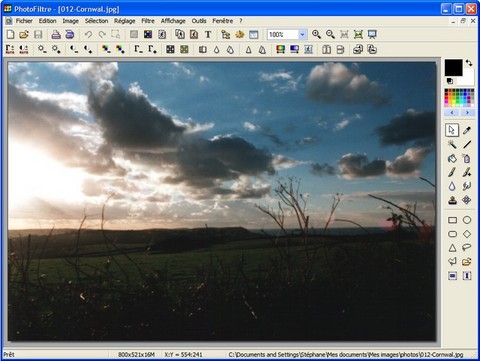The width and height of the screenshot is (480, 361).
Task: Redo the undone action
Action: click(102, 34)
